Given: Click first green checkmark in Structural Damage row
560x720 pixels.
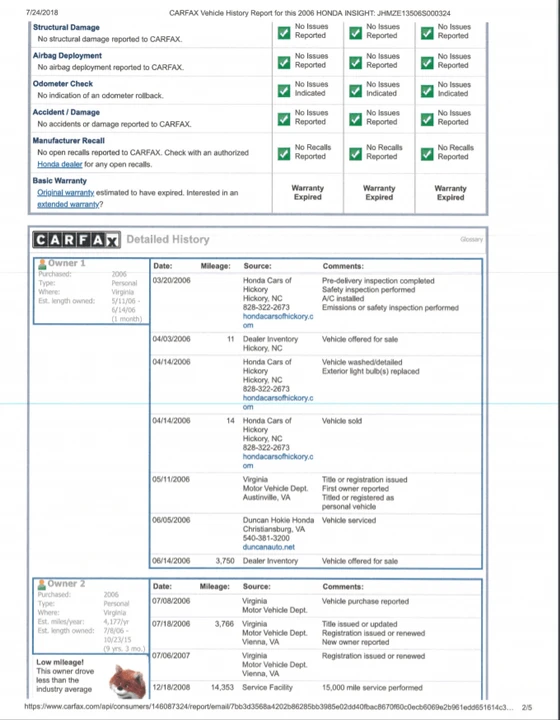Looking at the screenshot, I should click(x=284, y=33).
